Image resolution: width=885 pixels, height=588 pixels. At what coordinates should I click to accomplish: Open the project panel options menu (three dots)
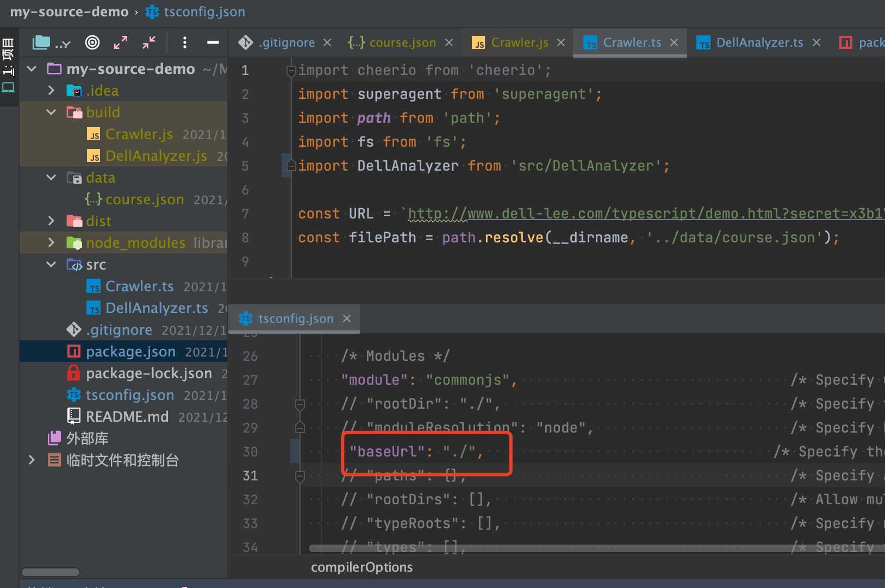pyautogui.click(x=185, y=42)
